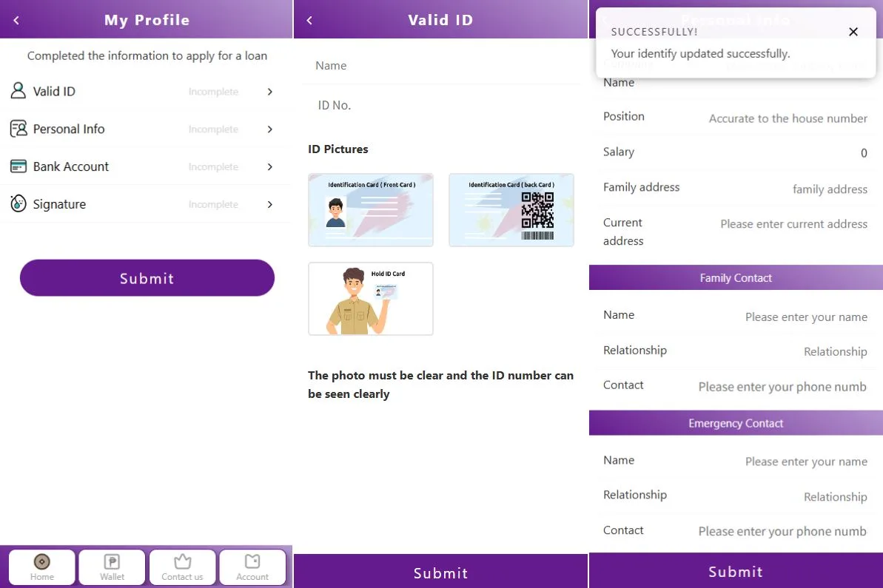Click Personal Info Incomplete status

click(213, 129)
